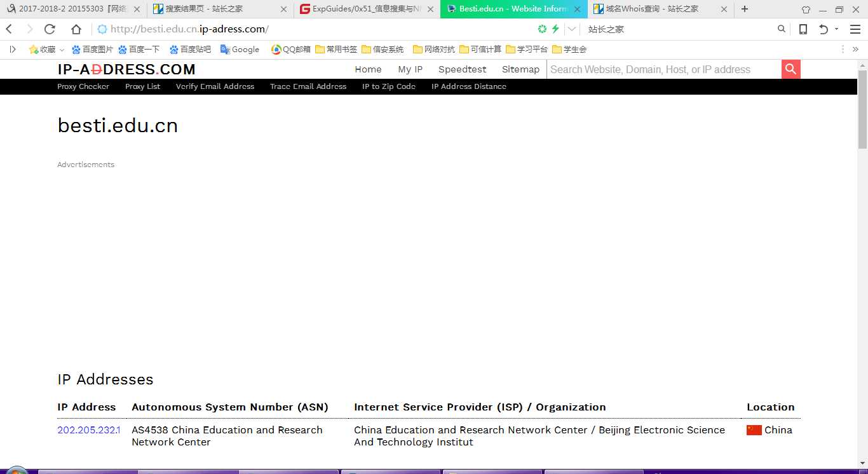Open the Speedtest page
The height and width of the screenshot is (474, 868).
tap(462, 70)
